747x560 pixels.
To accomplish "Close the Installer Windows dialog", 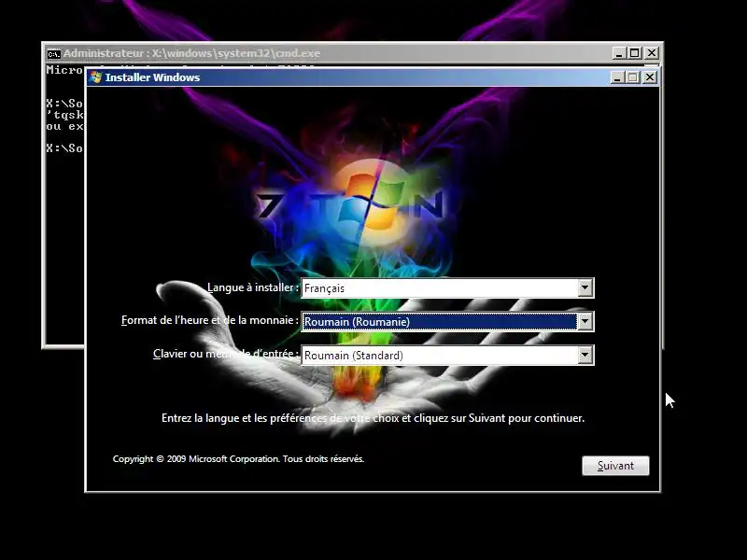I will tap(649, 77).
